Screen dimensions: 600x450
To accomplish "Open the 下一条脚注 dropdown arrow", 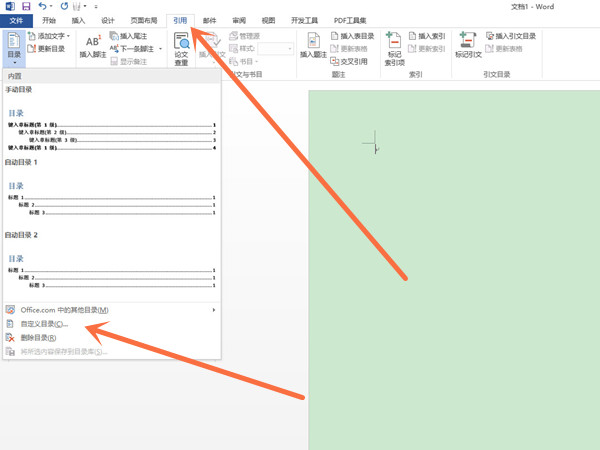I will coord(160,48).
